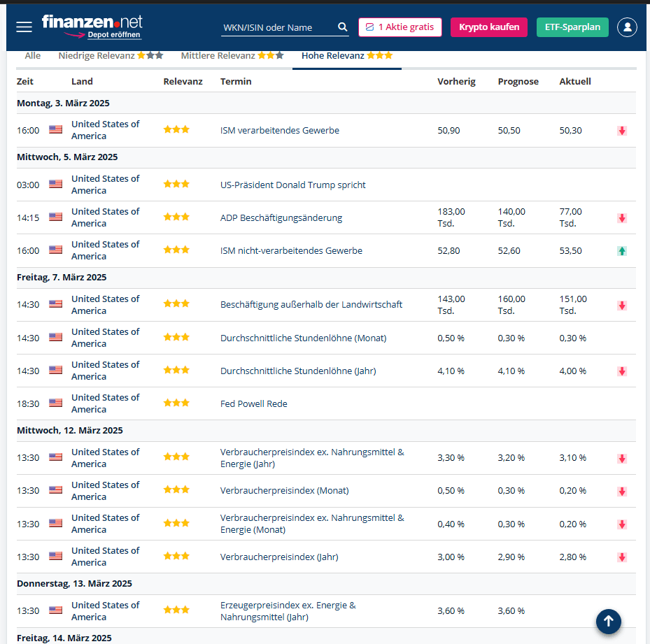
Task: Click the stars rating for ISM verarbeitendes Gewerbe
Action: click(176, 129)
